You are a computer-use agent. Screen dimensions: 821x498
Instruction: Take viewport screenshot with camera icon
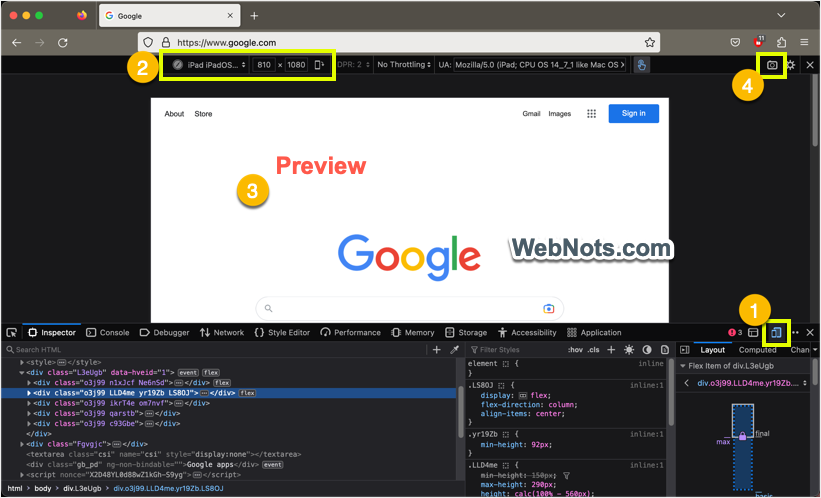pos(772,65)
